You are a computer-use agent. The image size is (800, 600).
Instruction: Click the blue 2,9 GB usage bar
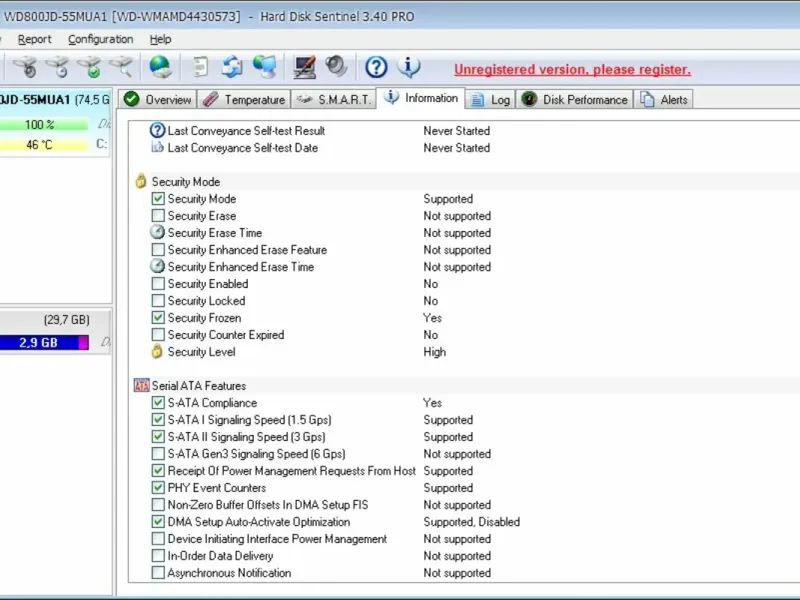tap(44, 342)
